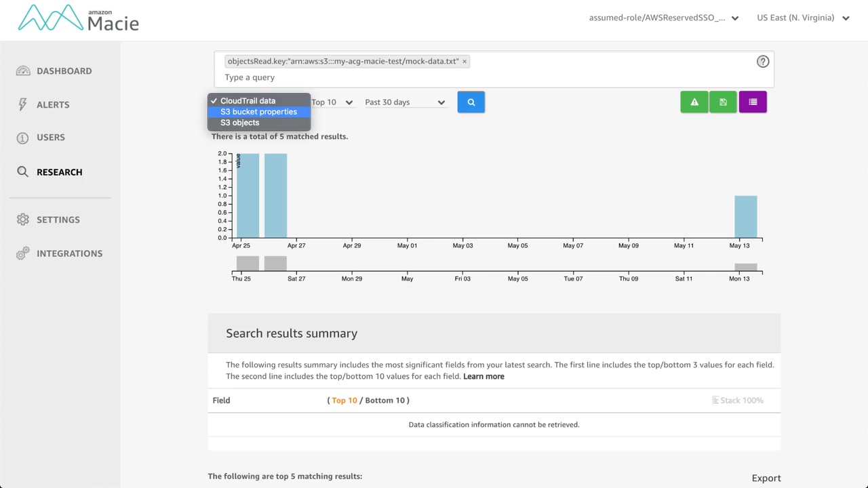Go to Alerts in the sidebar
Screen dimensions: 868x488
point(53,105)
